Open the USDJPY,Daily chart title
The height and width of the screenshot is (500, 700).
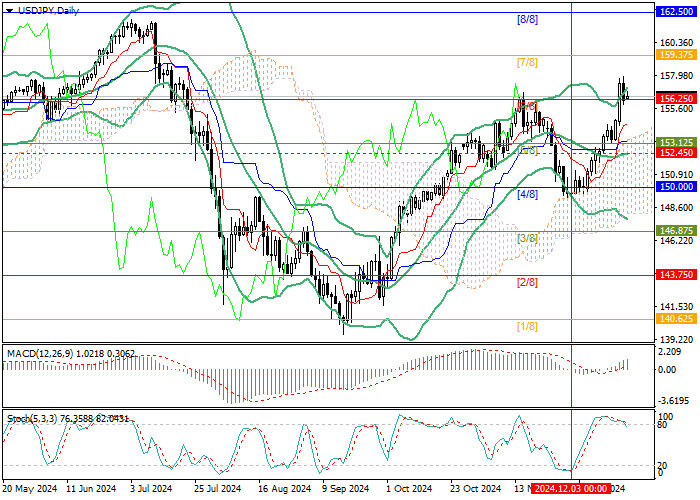[46, 8]
